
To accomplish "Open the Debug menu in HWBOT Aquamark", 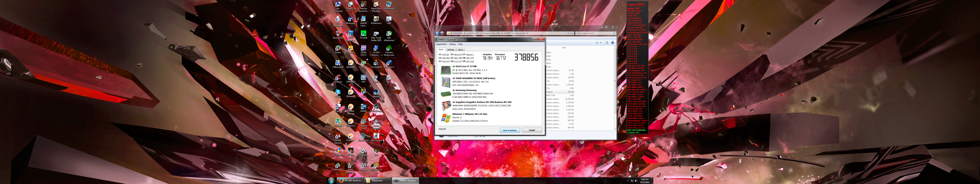I will click(x=452, y=44).
